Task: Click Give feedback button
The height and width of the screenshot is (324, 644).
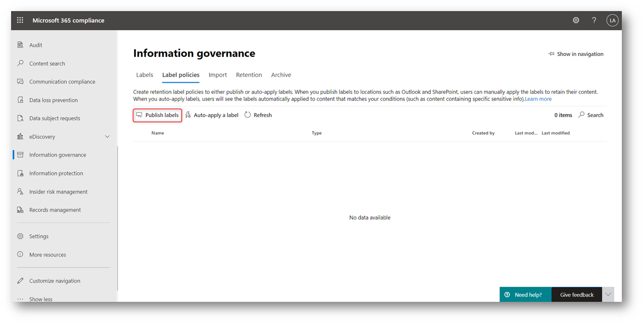Action: (577, 294)
